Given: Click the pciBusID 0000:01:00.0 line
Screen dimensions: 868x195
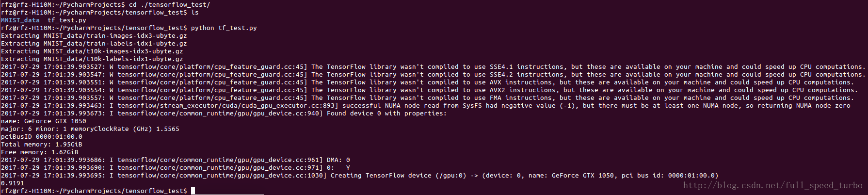Looking at the screenshot, I should point(42,137).
